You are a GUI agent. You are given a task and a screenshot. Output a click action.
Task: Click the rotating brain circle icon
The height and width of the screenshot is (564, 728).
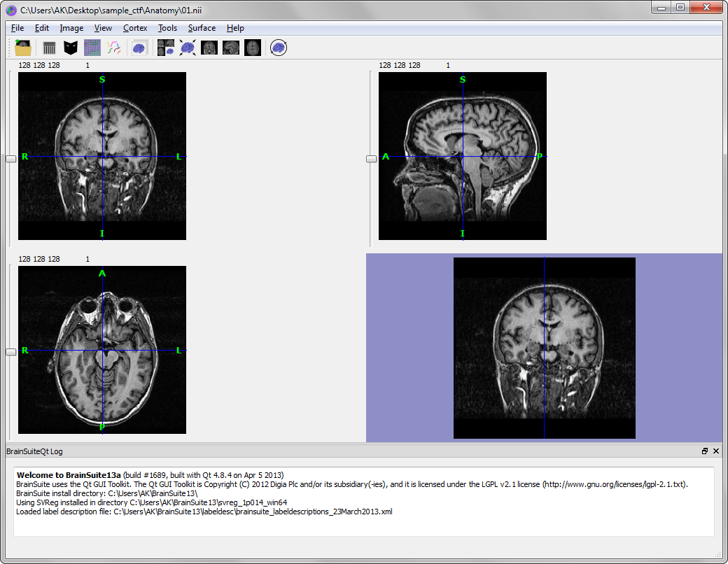(279, 48)
